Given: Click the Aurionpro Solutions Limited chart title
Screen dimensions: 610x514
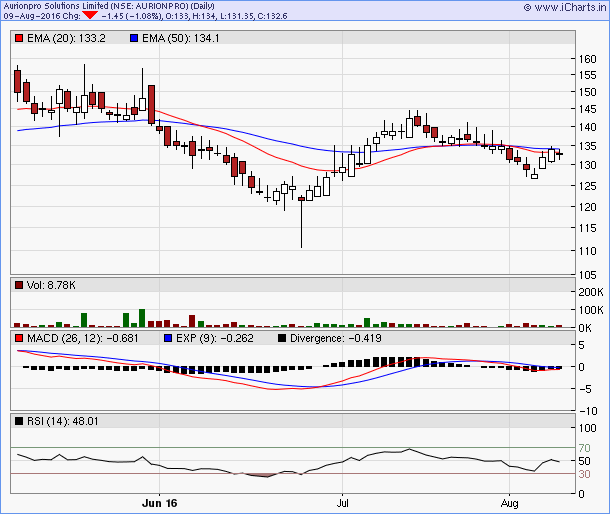Looking at the screenshot, I should [x=109, y=6].
